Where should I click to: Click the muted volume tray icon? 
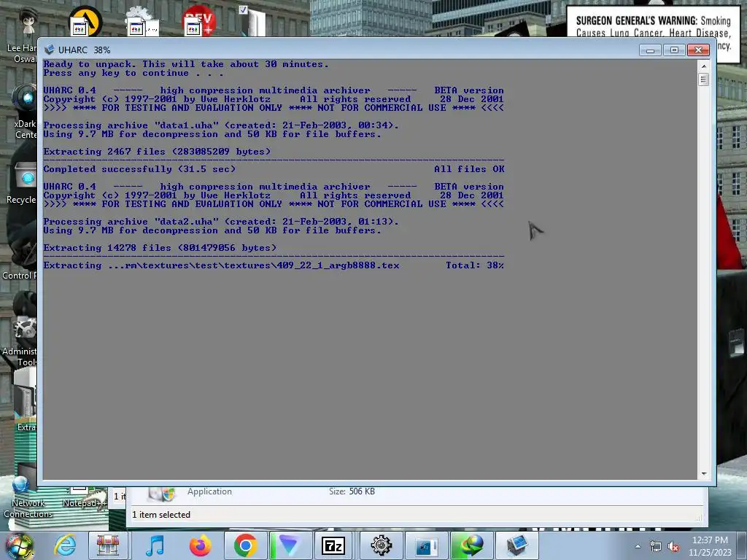[x=673, y=546]
